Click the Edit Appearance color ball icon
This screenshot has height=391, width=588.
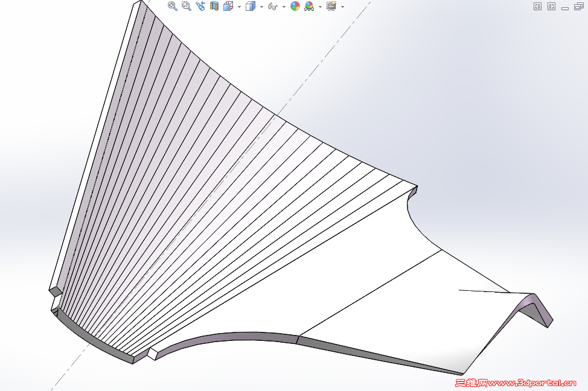pyautogui.click(x=295, y=6)
